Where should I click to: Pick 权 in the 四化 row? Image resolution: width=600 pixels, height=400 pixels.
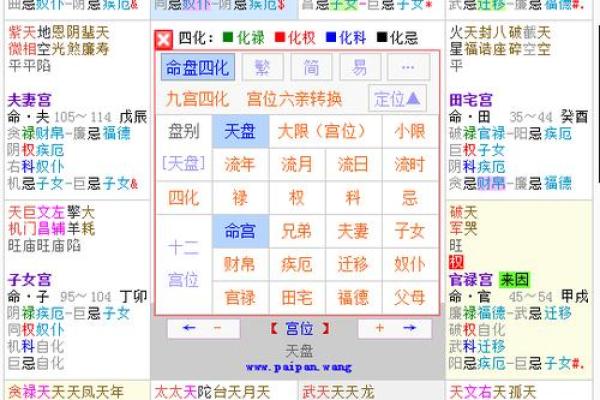(297, 198)
